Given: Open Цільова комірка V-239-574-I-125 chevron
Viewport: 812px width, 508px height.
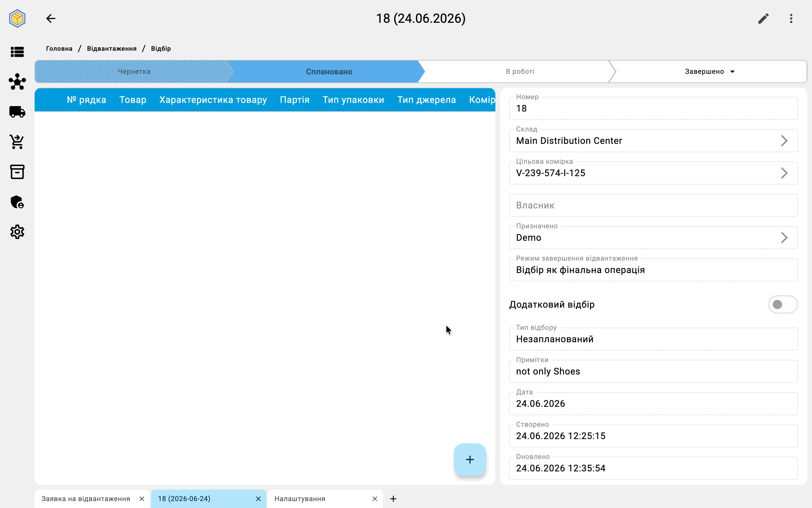Looking at the screenshot, I should point(784,173).
